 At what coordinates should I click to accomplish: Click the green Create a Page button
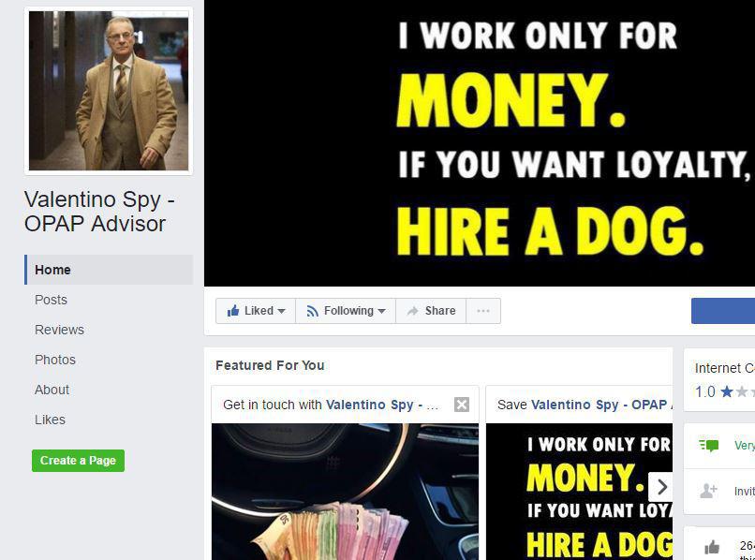tap(78, 461)
